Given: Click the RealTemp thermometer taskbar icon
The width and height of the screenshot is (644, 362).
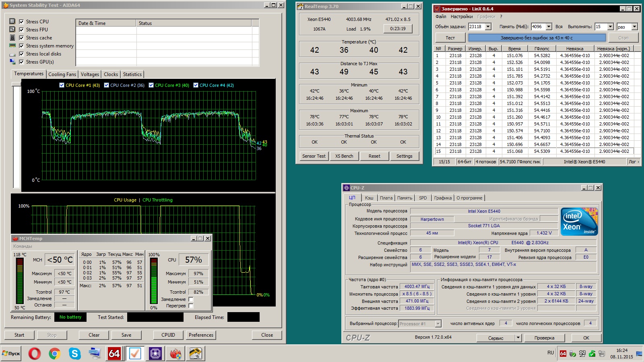Looking at the screenshot, I should coord(195,354).
